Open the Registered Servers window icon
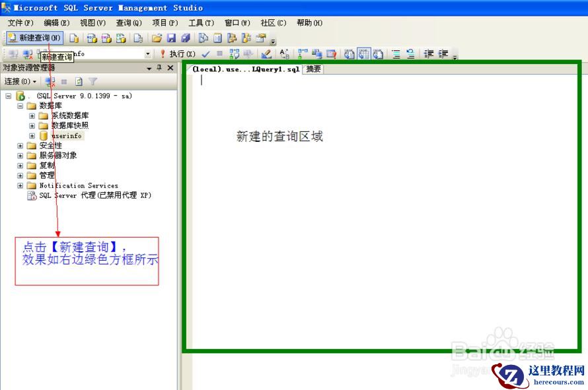Viewport: 588px width, 390px height. point(203,38)
